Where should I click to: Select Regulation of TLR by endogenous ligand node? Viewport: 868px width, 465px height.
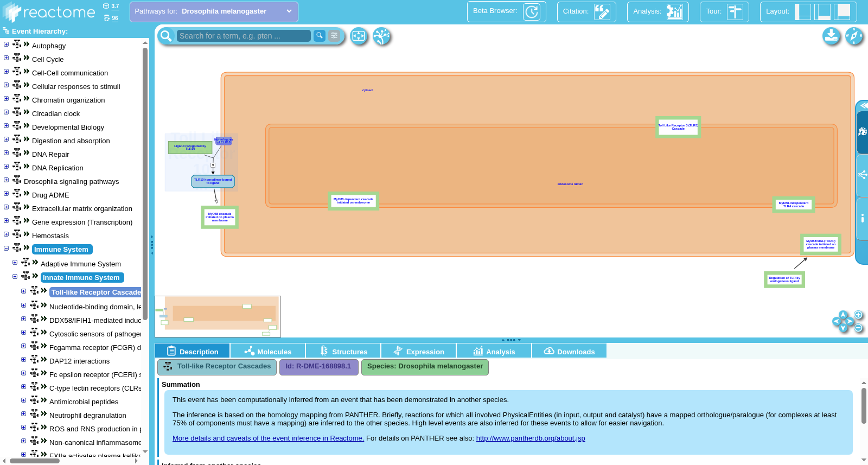784,279
